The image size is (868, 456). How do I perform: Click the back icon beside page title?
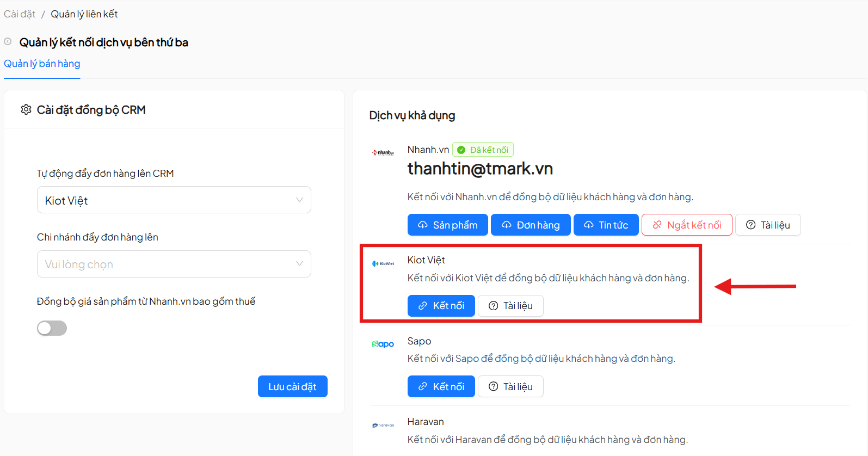point(8,41)
